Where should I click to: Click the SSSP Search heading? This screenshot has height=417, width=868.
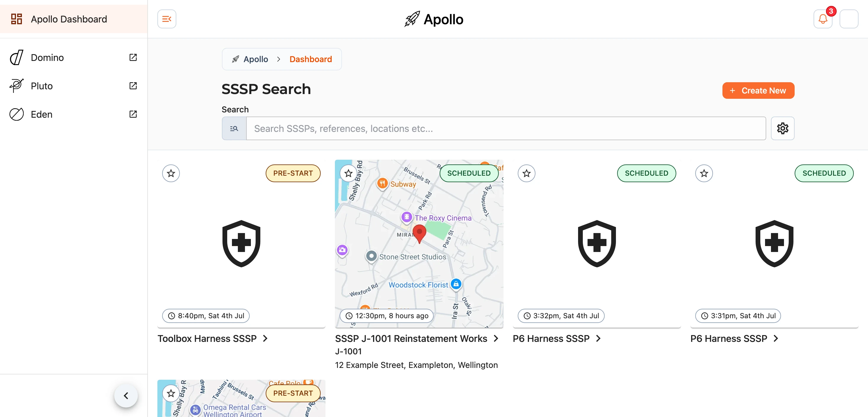click(x=266, y=89)
